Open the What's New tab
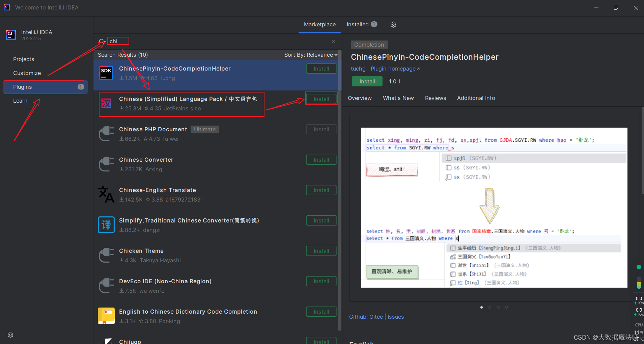This screenshot has height=344, width=644. click(x=398, y=98)
